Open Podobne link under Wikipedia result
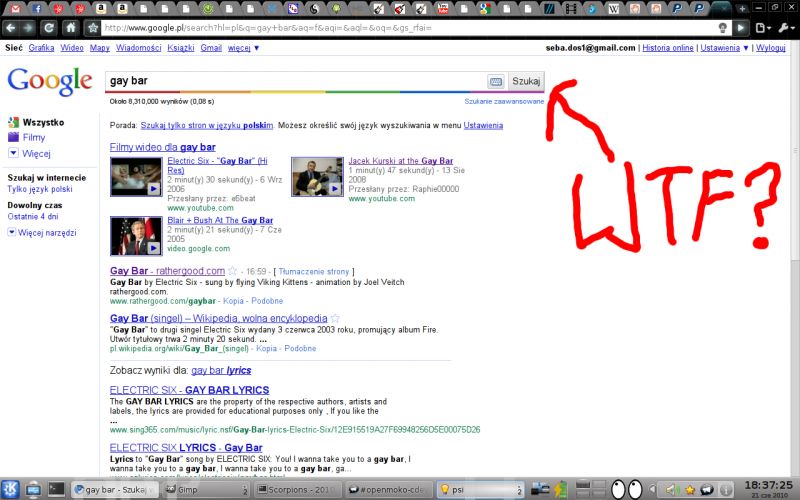 pyautogui.click(x=300, y=348)
